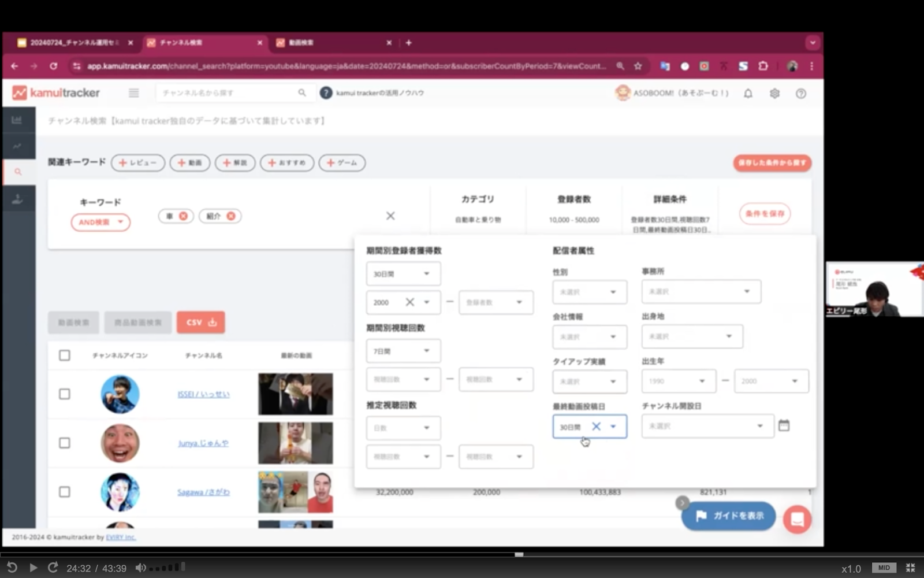Open the Sagawa channel link
924x578 pixels.
[203, 492]
